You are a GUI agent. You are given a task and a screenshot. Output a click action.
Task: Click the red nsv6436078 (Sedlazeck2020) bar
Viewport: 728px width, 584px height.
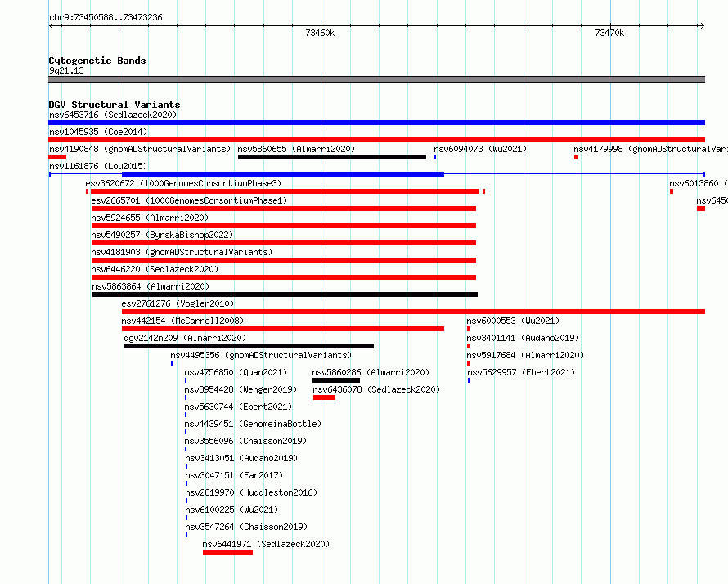(324, 398)
